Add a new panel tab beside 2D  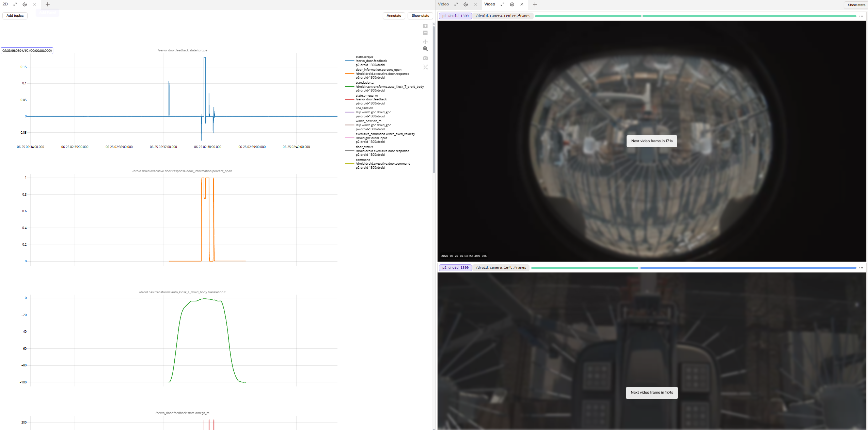48,4
